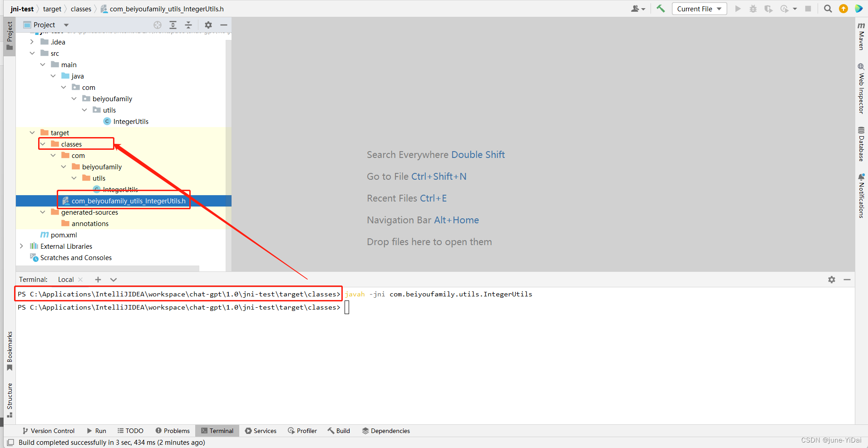Toggle the Database tool window
868x448 pixels.
click(x=861, y=144)
